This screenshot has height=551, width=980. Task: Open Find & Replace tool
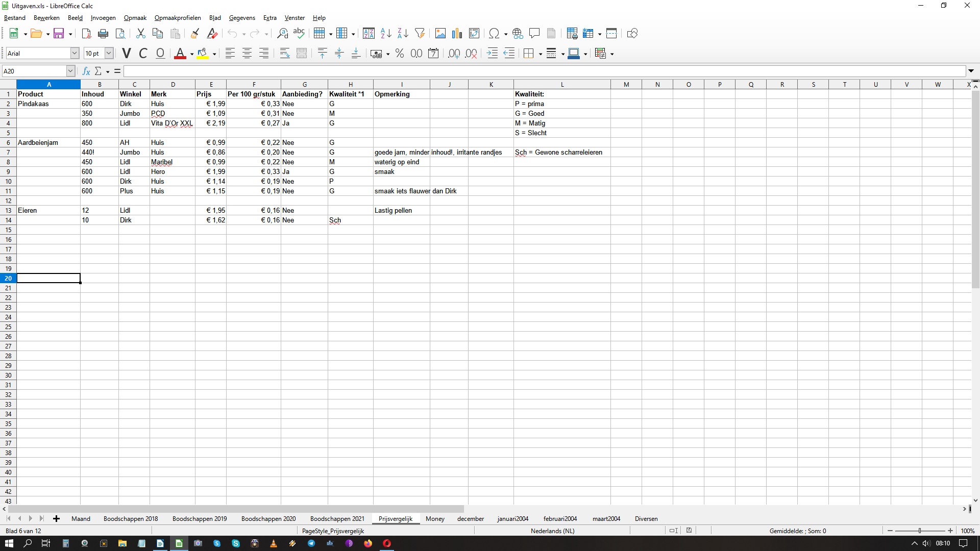(x=282, y=34)
